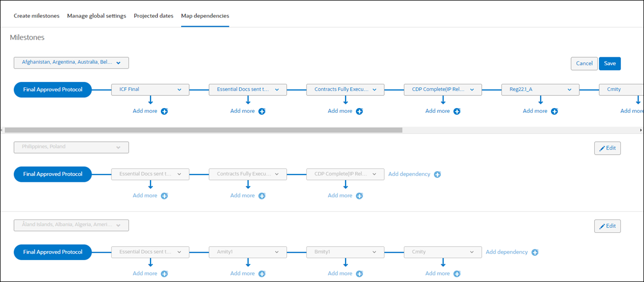Click plus icon under Bmity1 milestone

point(360,274)
